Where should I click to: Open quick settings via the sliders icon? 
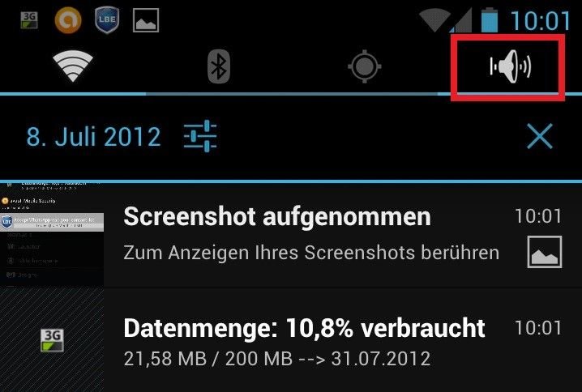pyautogui.click(x=200, y=136)
